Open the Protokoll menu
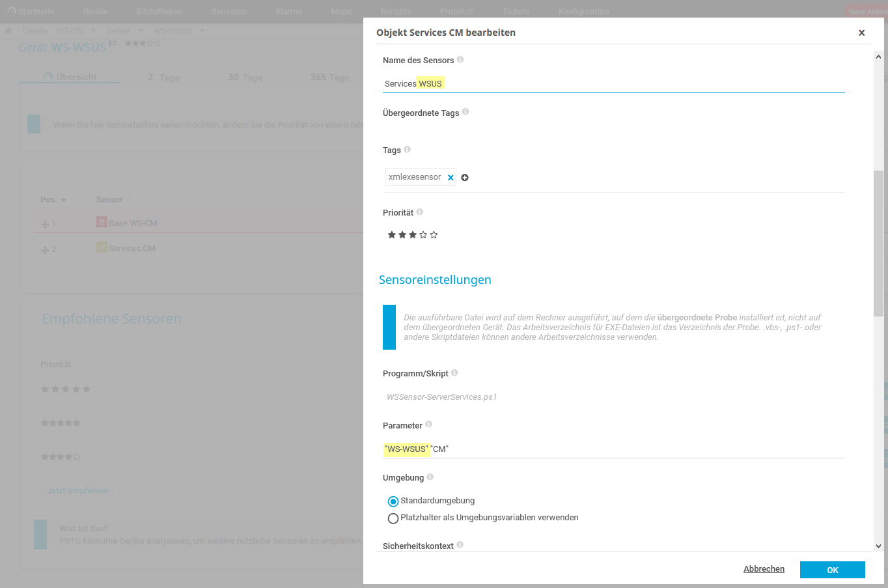 pyautogui.click(x=457, y=11)
